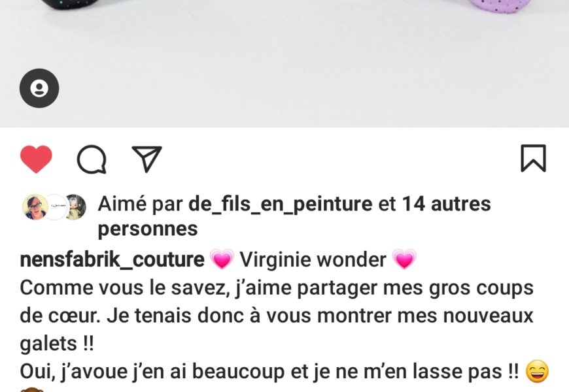Screen dimensions: 569x392
Task: Tap the middle white liker avatar
Action: tap(56, 206)
